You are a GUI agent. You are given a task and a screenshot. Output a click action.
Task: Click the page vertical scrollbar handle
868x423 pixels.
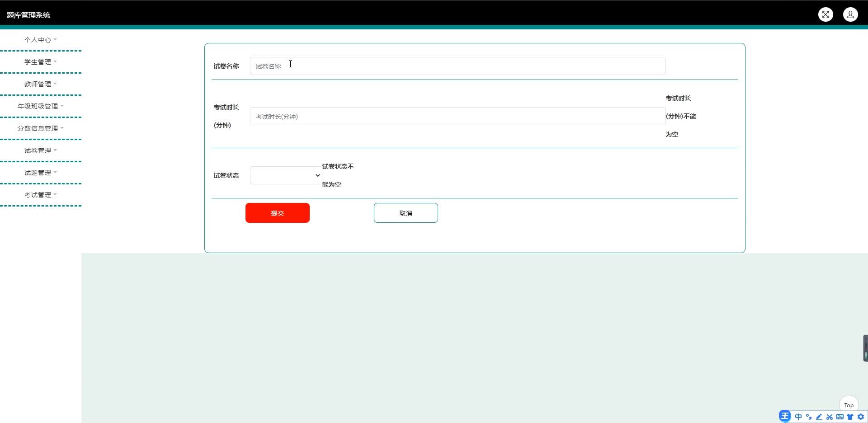865,348
